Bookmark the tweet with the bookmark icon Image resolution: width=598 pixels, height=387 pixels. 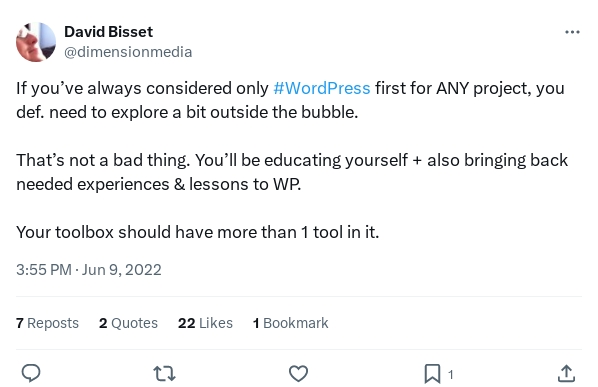click(x=432, y=374)
